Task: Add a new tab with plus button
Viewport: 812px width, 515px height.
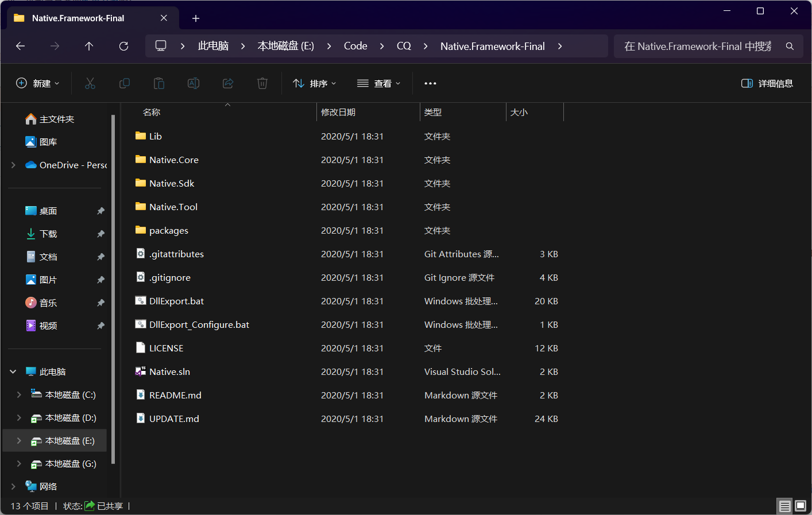Action: pyautogui.click(x=196, y=18)
